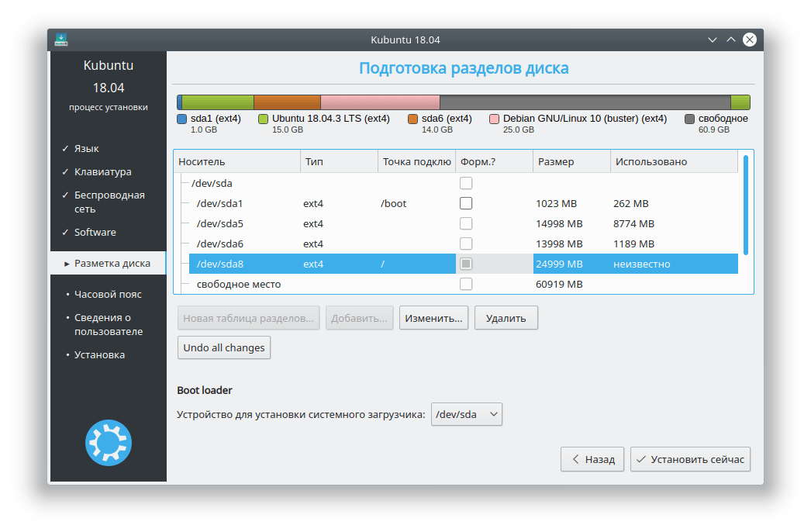Click the Форм.? column header

click(494, 161)
